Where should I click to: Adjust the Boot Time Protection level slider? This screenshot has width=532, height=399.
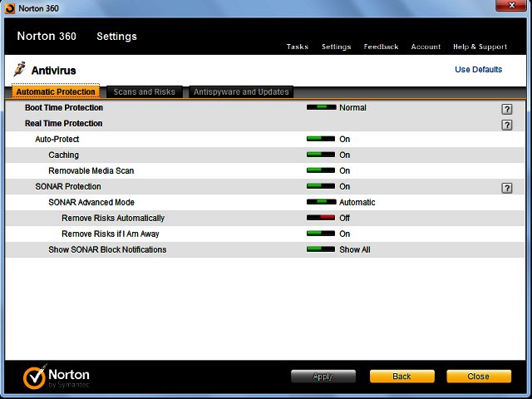click(x=322, y=107)
